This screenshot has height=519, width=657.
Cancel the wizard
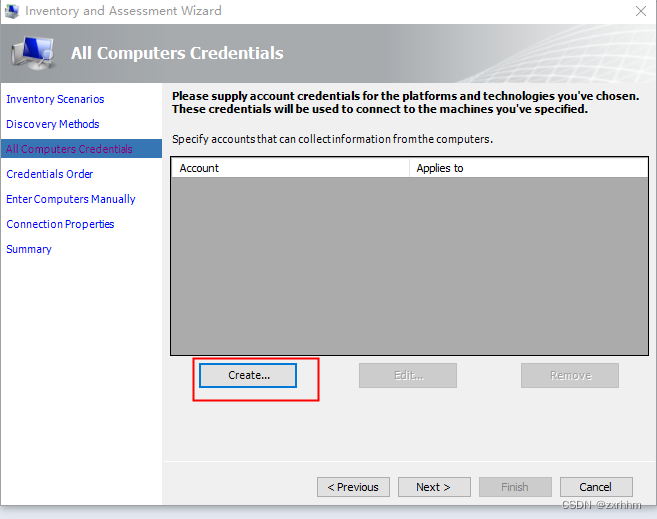click(596, 487)
